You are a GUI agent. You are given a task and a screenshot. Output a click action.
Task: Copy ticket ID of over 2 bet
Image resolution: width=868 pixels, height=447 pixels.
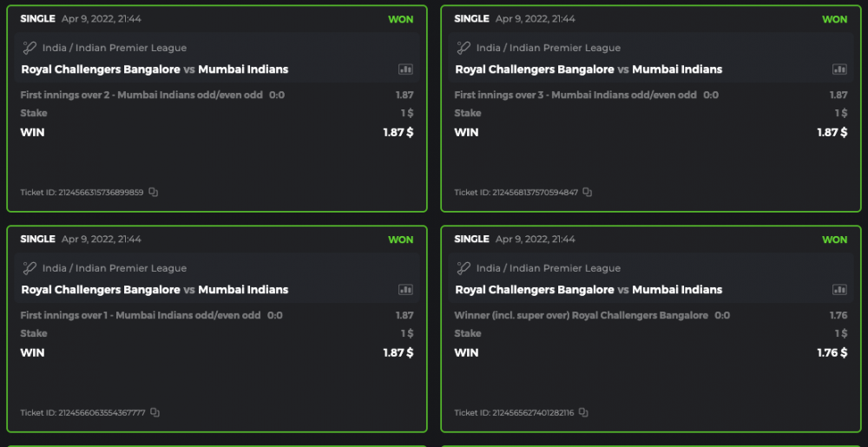(x=154, y=192)
